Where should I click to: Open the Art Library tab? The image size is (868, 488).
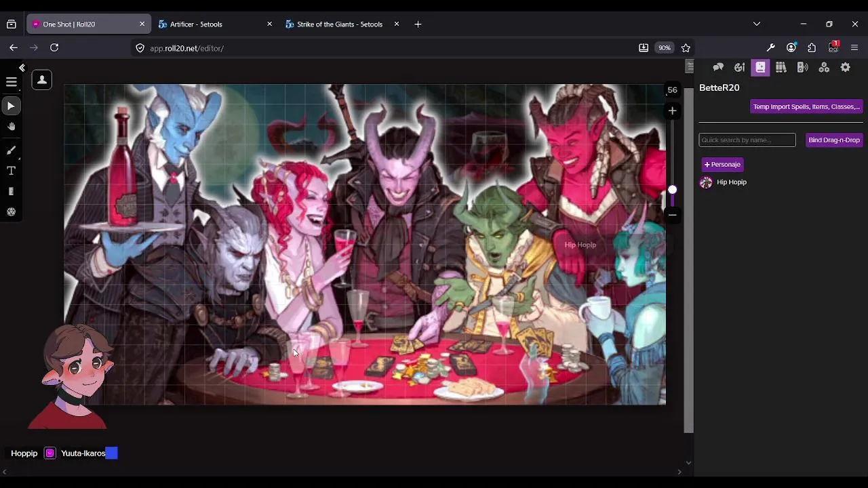[x=739, y=67]
